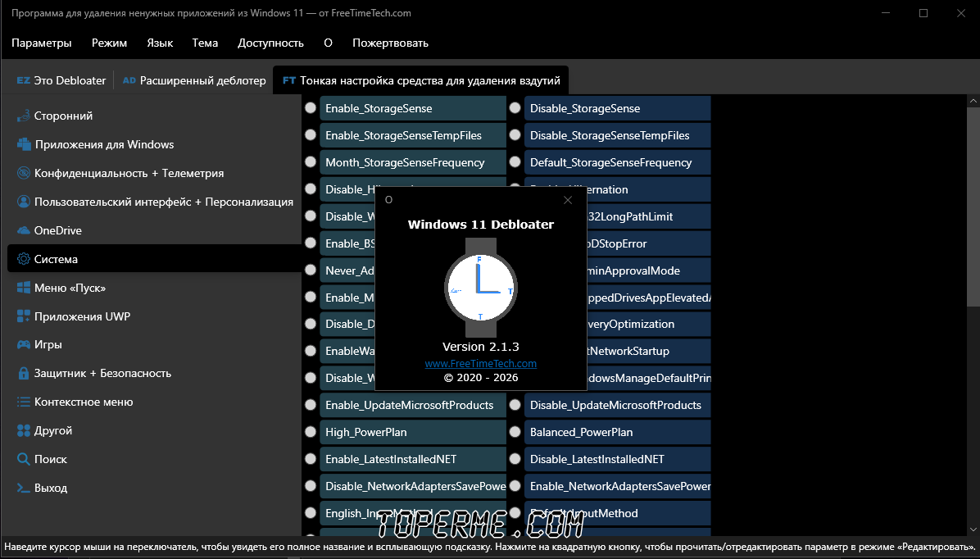Screen dimensions: 980x559
Task: Select Disable_StorageSenseTempFiles radio button
Action: (x=515, y=134)
